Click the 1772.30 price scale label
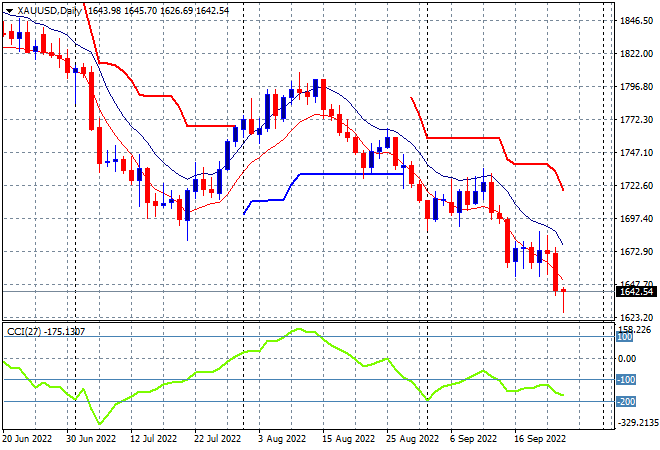Screen dimensions: 660x450 (x=636, y=120)
